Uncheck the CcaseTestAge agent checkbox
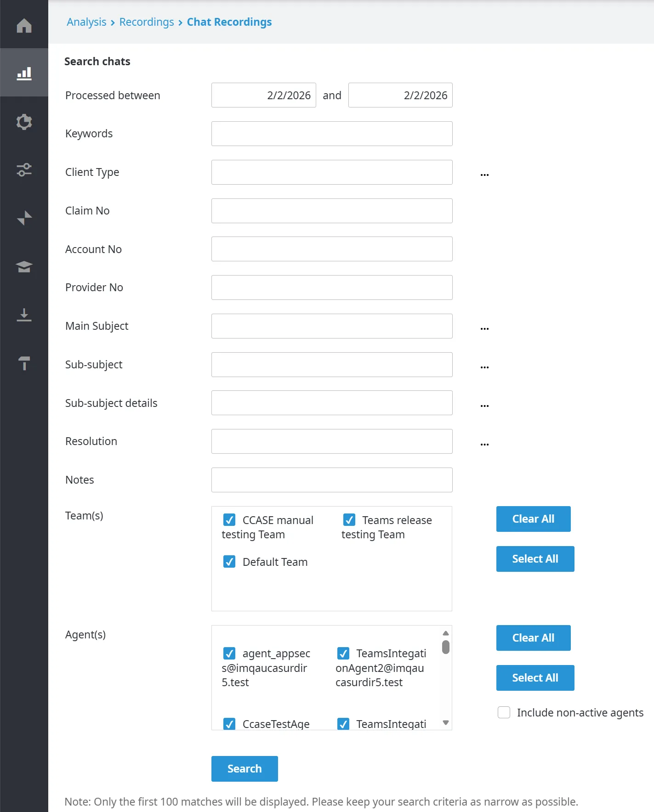 click(229, 724)
